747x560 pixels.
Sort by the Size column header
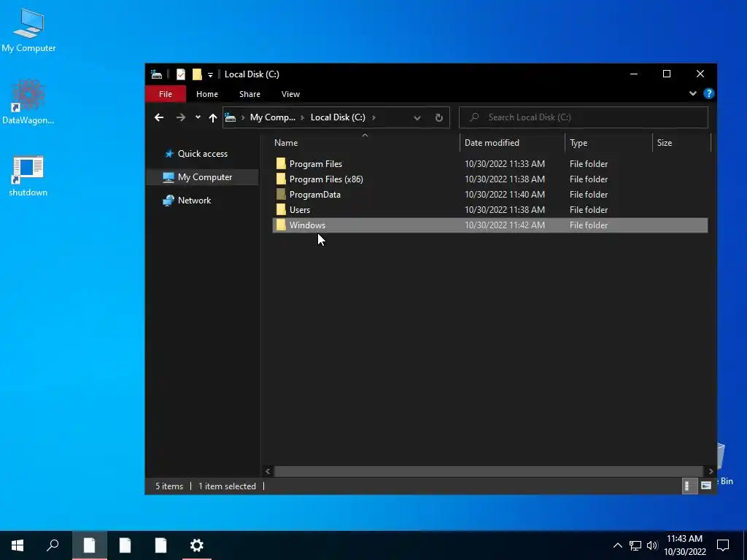point(681,143)
